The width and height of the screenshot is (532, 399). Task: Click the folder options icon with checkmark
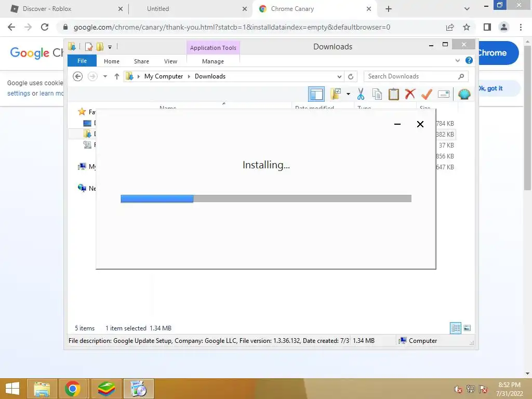coord(336,94)
